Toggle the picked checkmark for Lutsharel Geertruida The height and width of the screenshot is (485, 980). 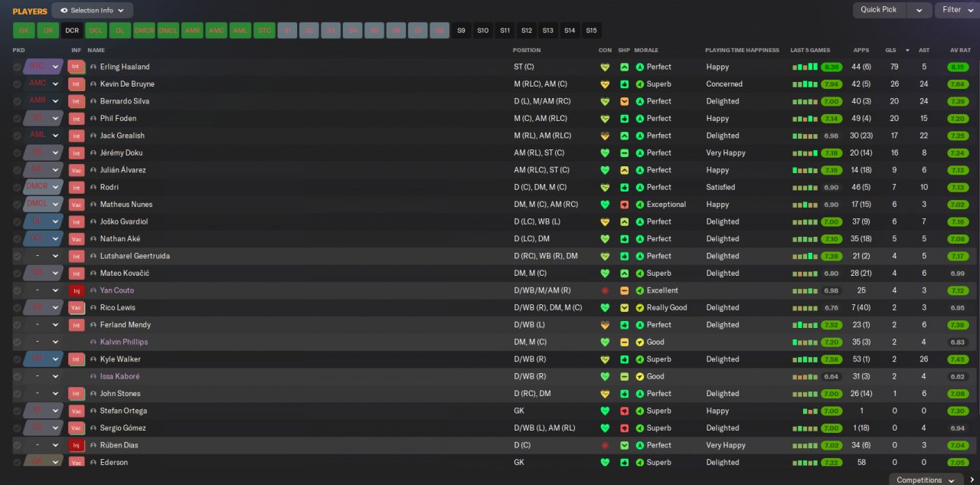[18, 256]
